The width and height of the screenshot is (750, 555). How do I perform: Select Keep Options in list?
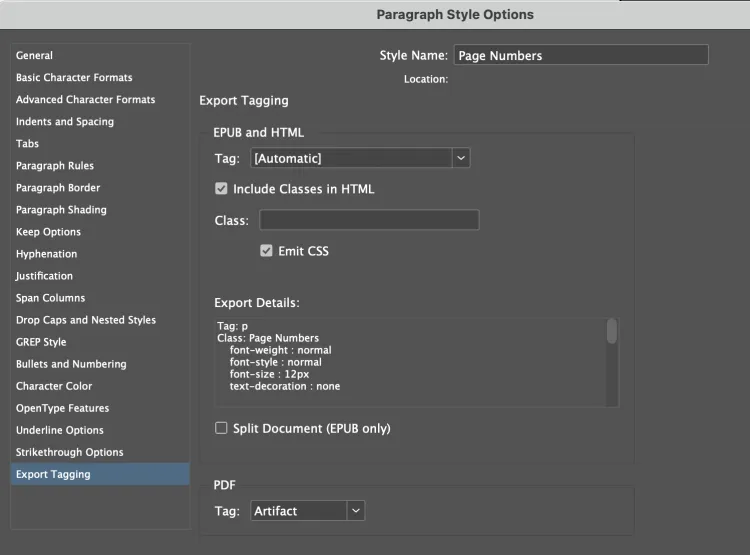tap(48, 232)
